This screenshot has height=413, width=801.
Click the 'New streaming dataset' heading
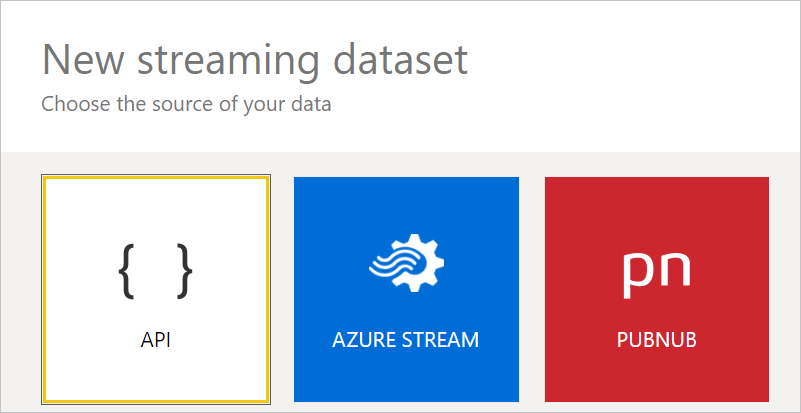(x=255, y=61)
